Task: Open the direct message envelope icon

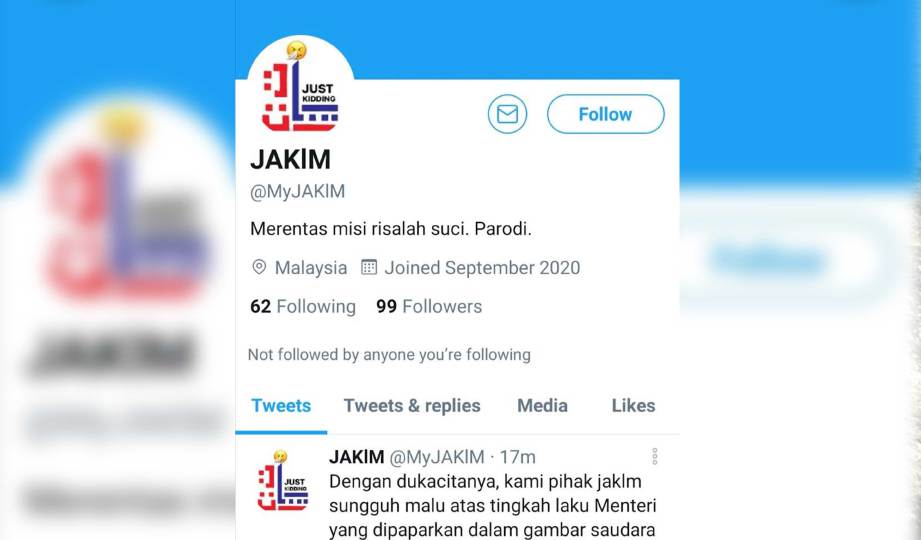Action: (x=507, y=114)
